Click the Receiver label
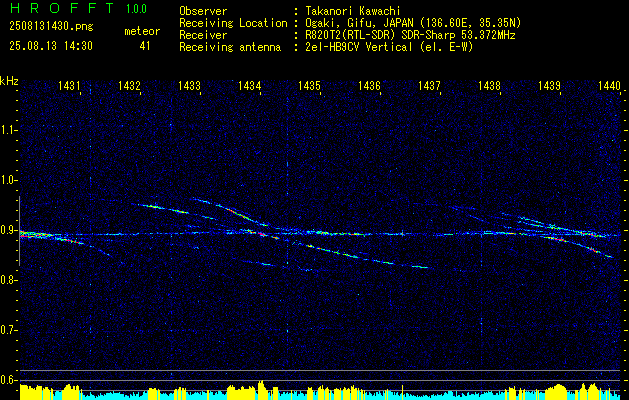 [x=203, y=35]
